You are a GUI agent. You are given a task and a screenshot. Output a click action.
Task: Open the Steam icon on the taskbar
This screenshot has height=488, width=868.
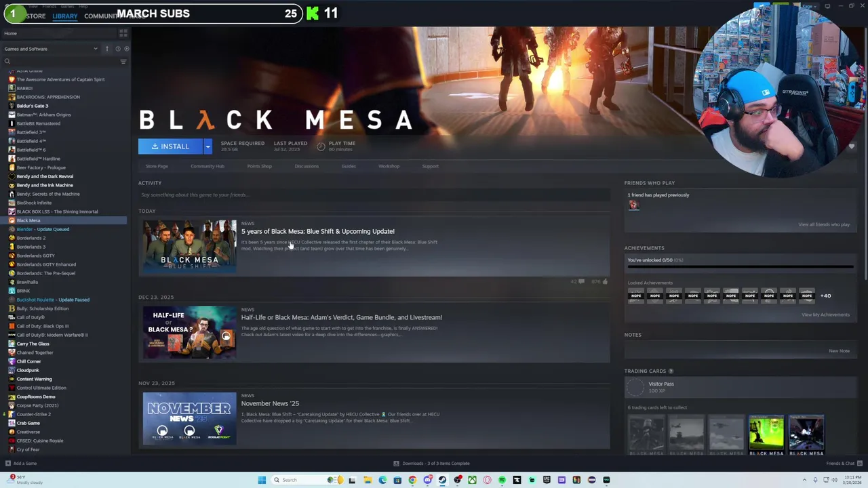click(442, 480)
